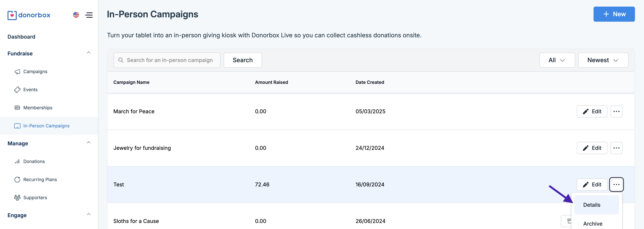Open more options for March for Peace

tap(616, 111)
